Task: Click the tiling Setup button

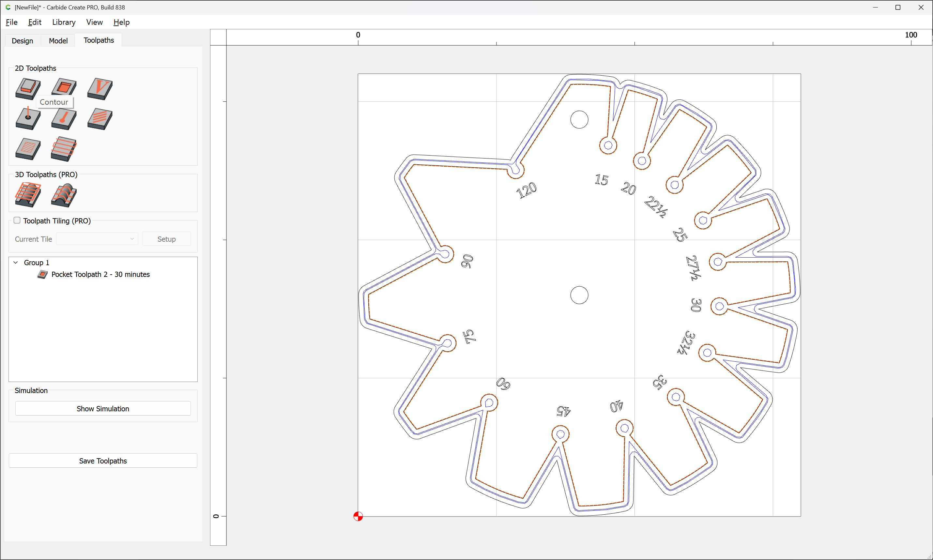Action: click(166, 239)
